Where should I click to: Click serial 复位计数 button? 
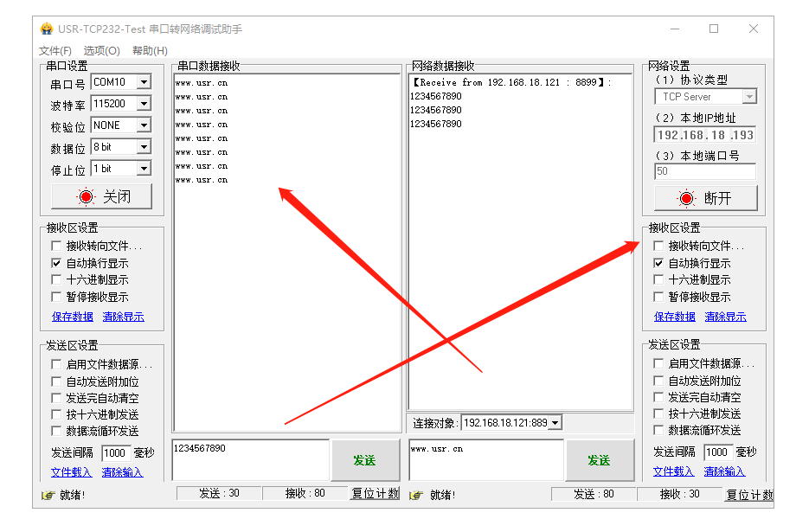[376, 493]
